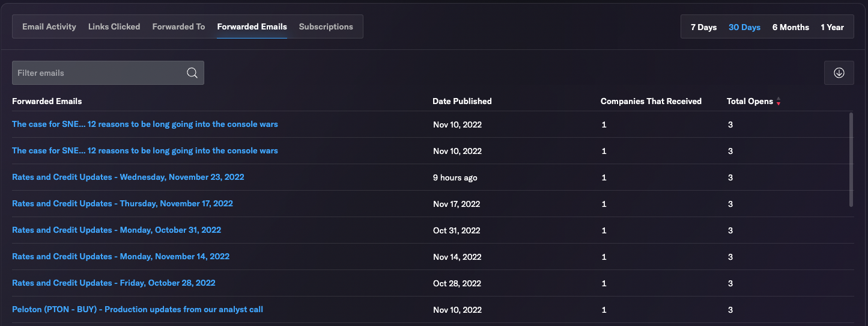Open Rates and Credit Updates October 31 email
868x326 pixels.
117,230
